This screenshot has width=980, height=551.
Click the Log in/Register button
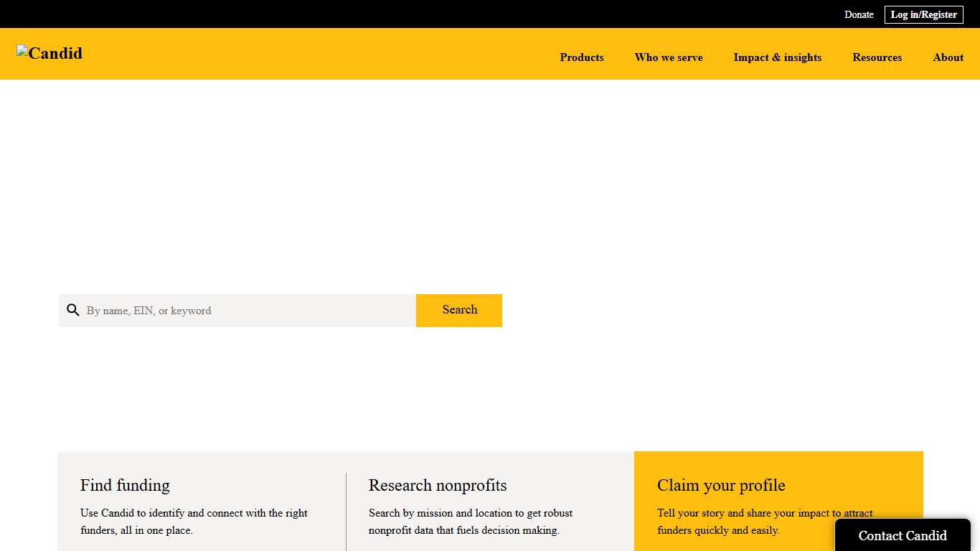pyautogui.click(x=923, y=14)
